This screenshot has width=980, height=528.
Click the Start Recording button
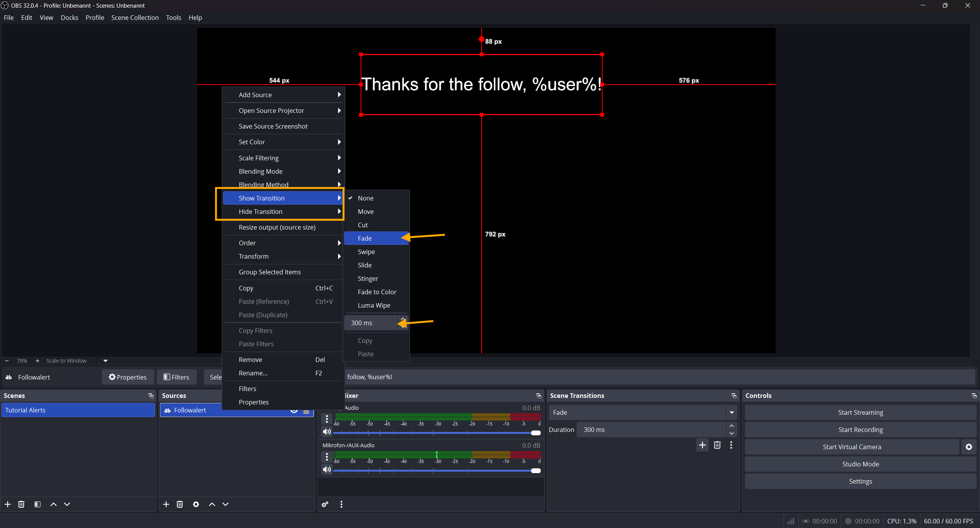[860, 430]
